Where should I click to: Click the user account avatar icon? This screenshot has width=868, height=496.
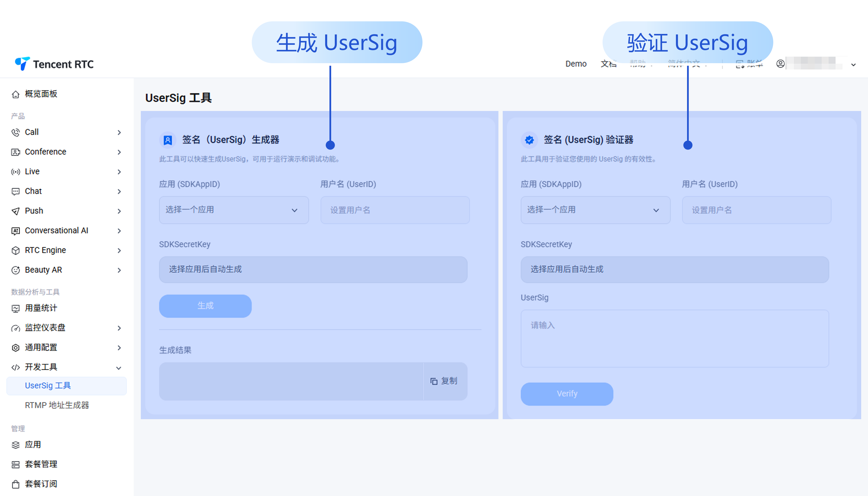click(x=781, y=64)
